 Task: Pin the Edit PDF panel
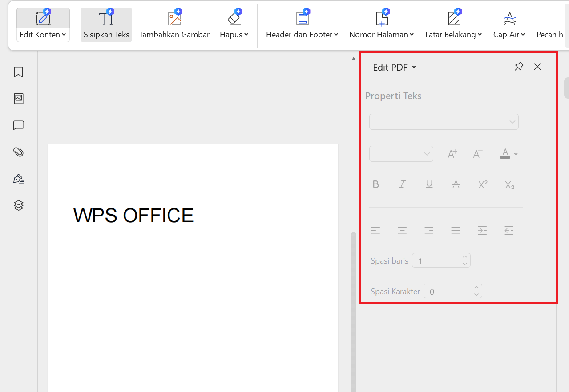tap(518, 66)
